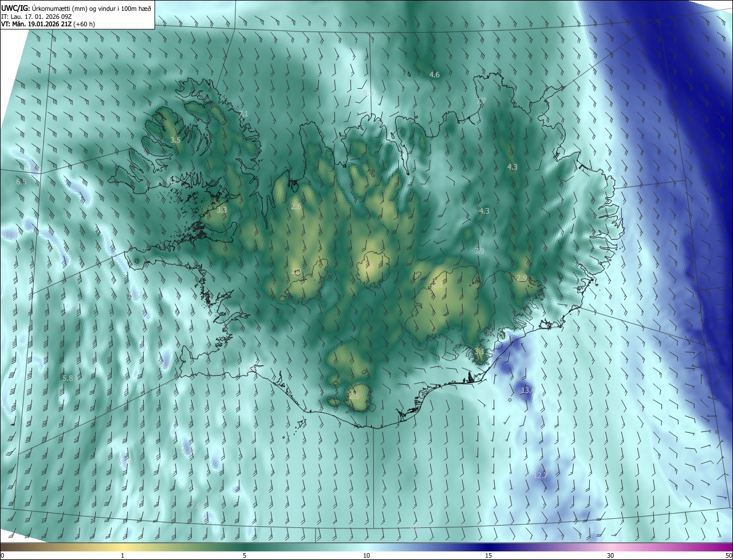Click the '30' tick on the color scale
733x560 pixels.
[x=610, y=555]
